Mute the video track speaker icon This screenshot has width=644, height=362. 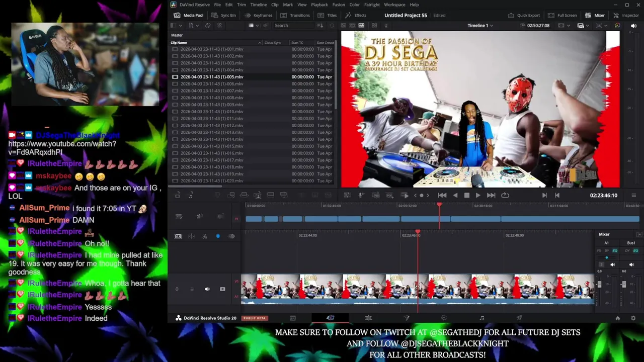(x=207, y=289)
